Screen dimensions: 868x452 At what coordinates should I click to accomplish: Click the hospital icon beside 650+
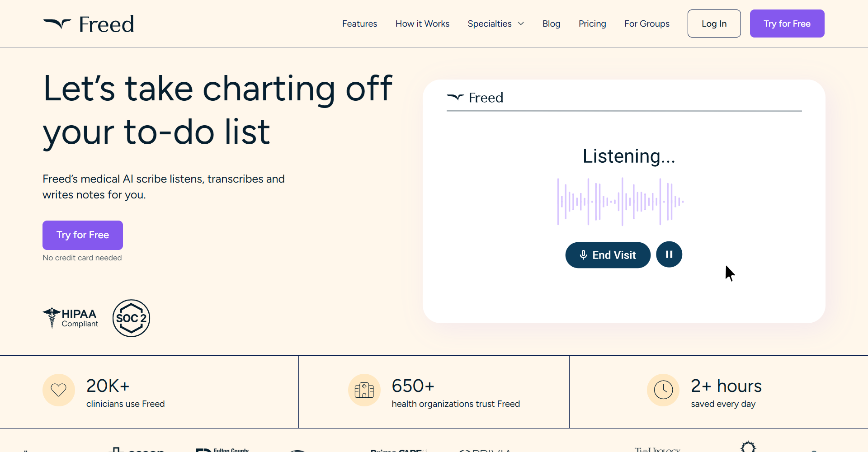pyautogui.click(x=364, y=390)
